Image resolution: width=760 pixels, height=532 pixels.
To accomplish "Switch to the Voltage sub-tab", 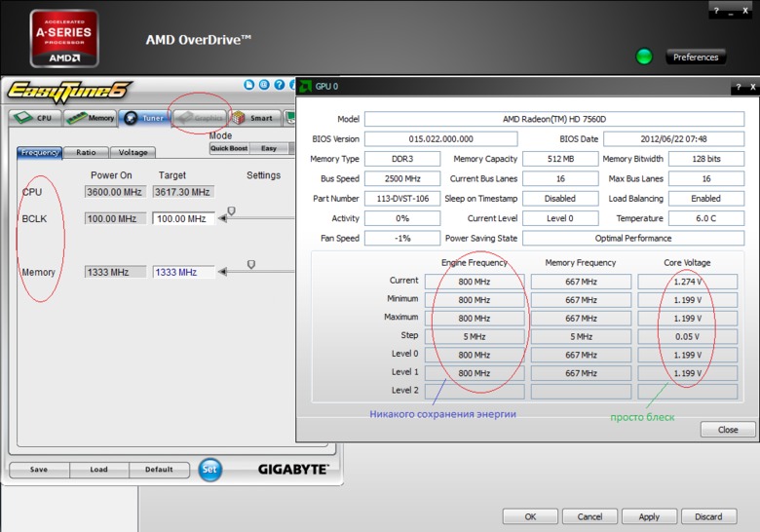I will (133, 152).
